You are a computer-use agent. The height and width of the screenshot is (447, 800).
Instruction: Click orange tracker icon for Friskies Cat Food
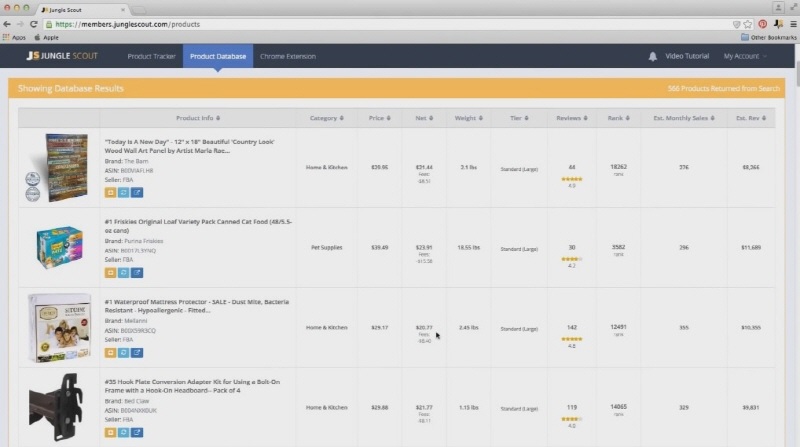(x=110, y=272)
